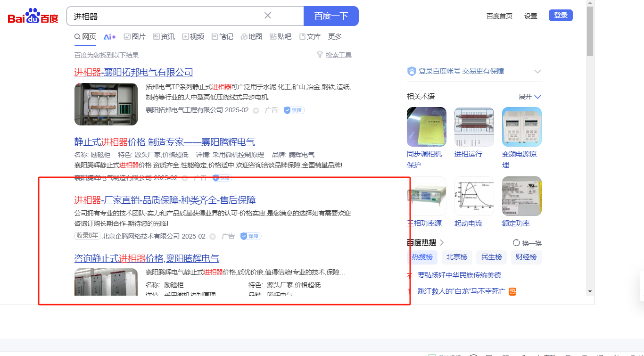Viewport: 644px width, 356px height.
Task: Open result 咨询静止式进相器价格,襄阳腾辉电气
Action: [147, 258]
